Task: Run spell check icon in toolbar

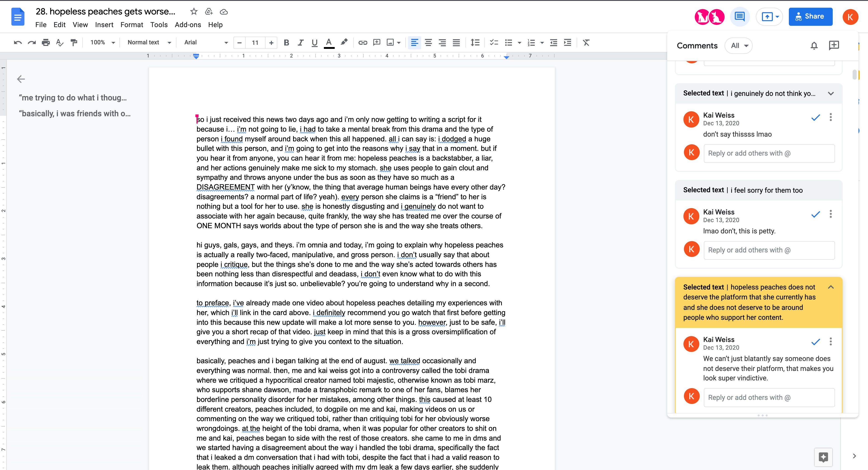Action: click(x=60, y=43)
